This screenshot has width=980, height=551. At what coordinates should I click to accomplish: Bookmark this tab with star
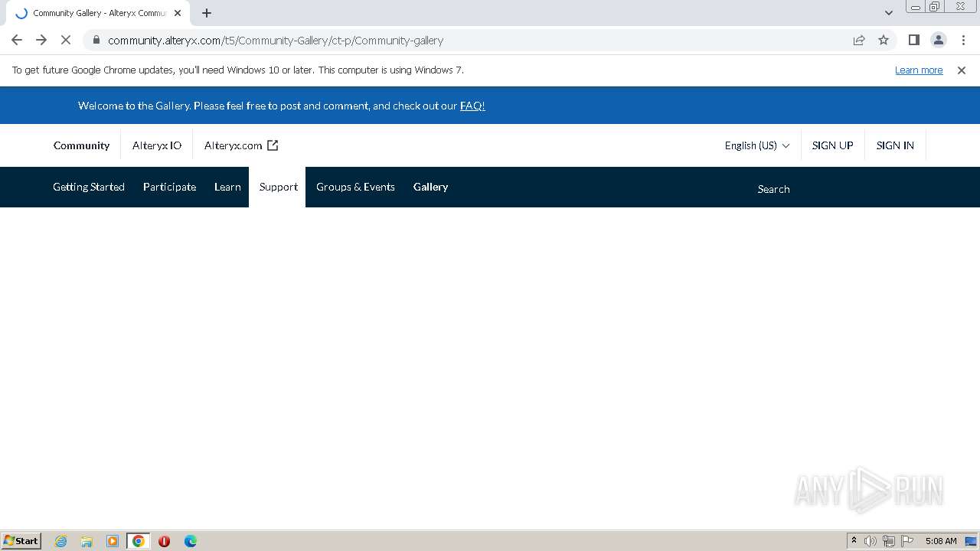tap(884, 40)
